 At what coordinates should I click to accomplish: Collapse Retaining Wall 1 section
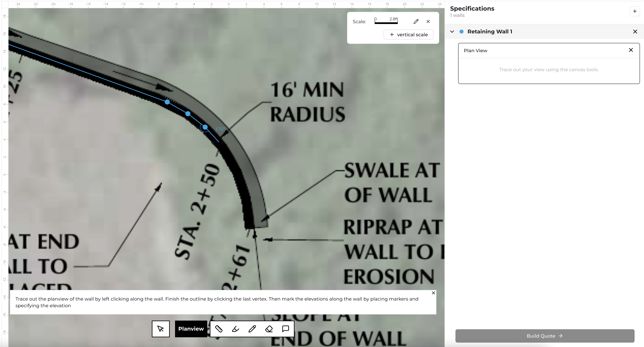[452, 32]
